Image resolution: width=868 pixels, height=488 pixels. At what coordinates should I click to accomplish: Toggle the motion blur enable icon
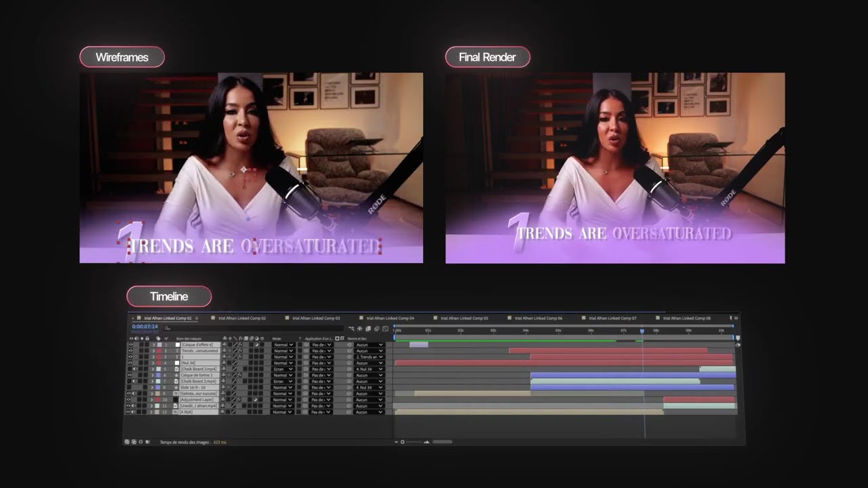point(376,329)
